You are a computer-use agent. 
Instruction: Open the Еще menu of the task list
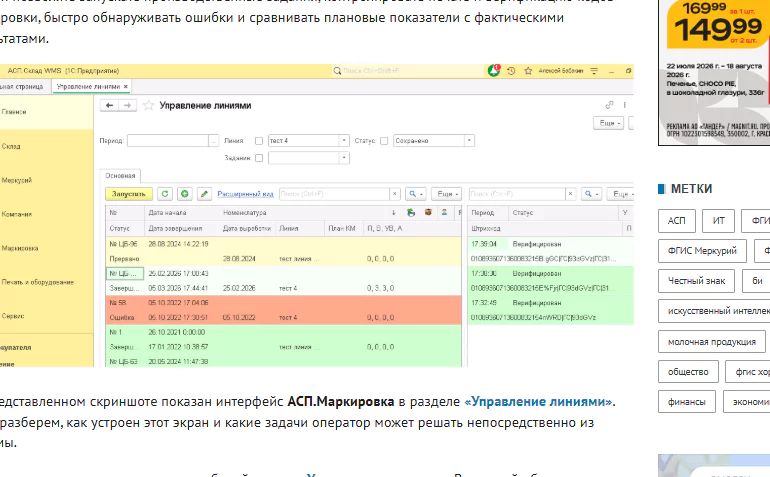point(447,194)
